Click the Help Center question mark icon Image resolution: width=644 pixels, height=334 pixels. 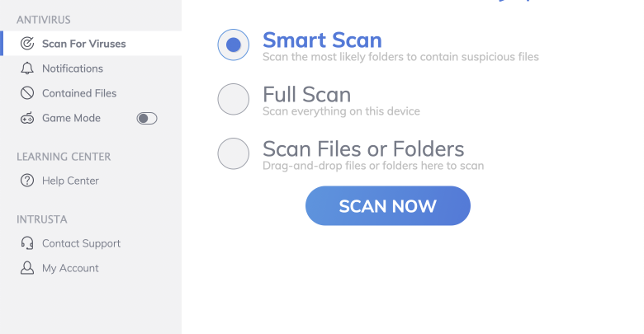(27, 181)
